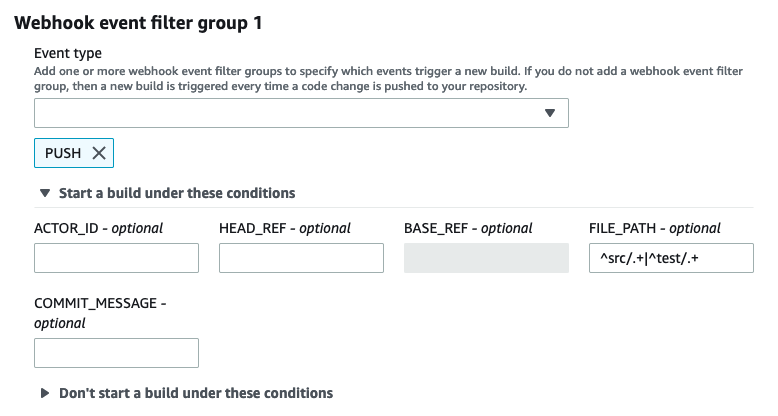The image size is (778, 416).
Task: Click the BASE_REF - optional label
Action: (x=468, y=228)
